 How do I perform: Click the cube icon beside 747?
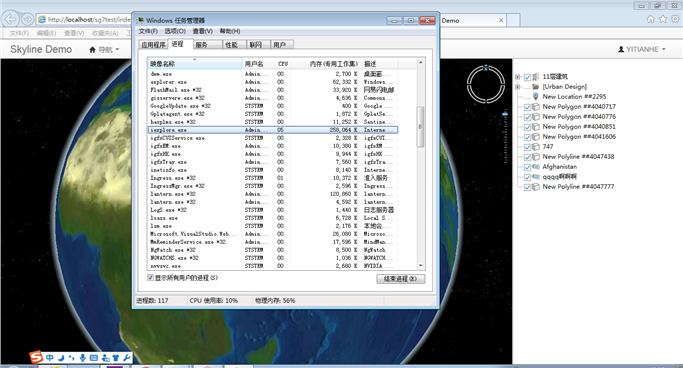536,147
